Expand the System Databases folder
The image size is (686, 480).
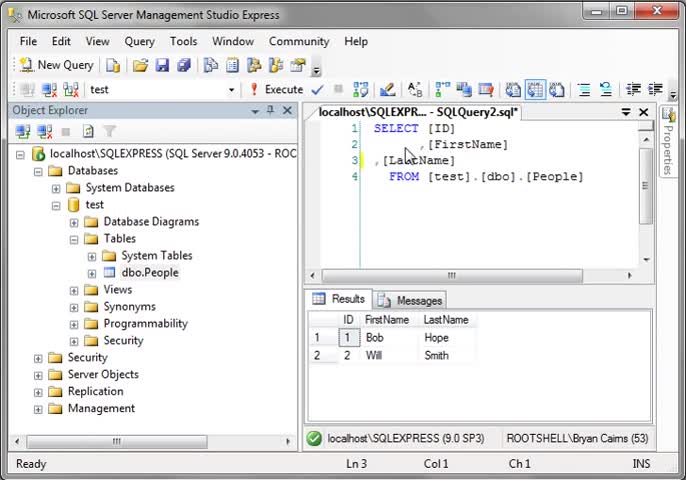pos(56,189)
